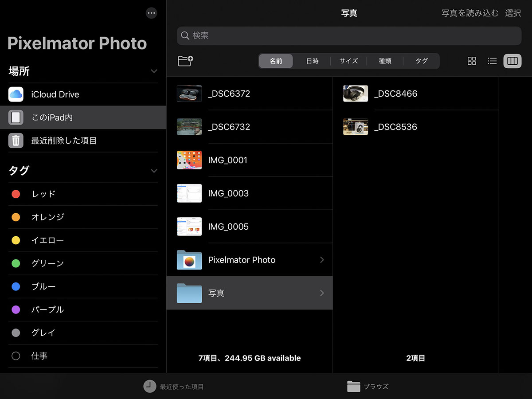Click the clock icon in bottom bar
The width and height of the screenshot is (532, 399).
[x=150, y=386]
